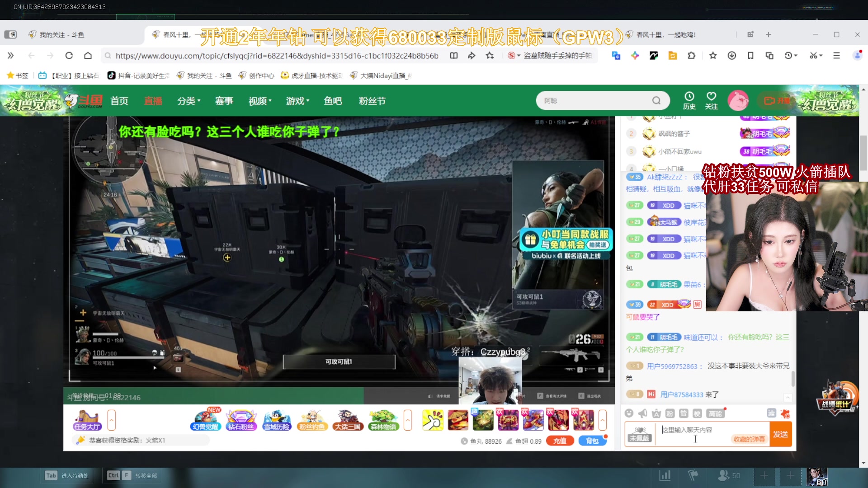Open 背包 backpack button
This screenshot has width=868, height=488.
(592, 441)
